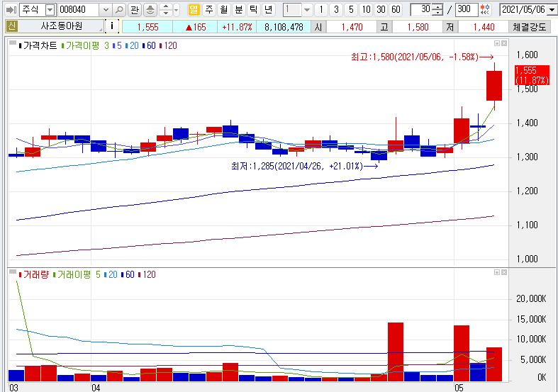Expand the stock code history dropdown
This screenshot has width=558, height=392.
106,10
